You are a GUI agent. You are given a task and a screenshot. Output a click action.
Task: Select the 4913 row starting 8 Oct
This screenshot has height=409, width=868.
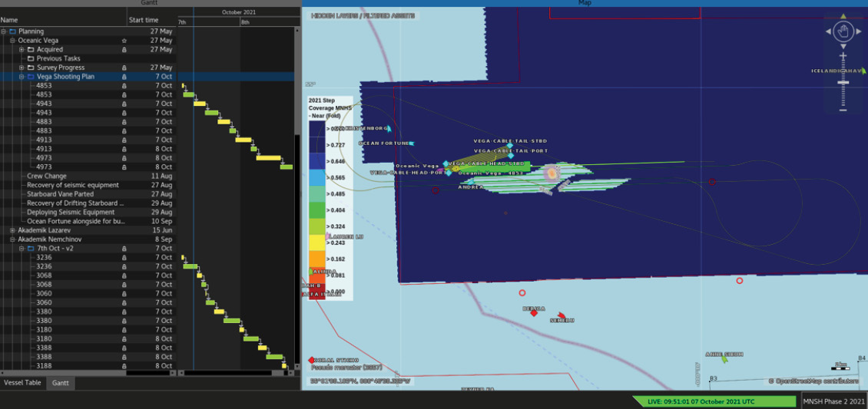pos(88,149)
